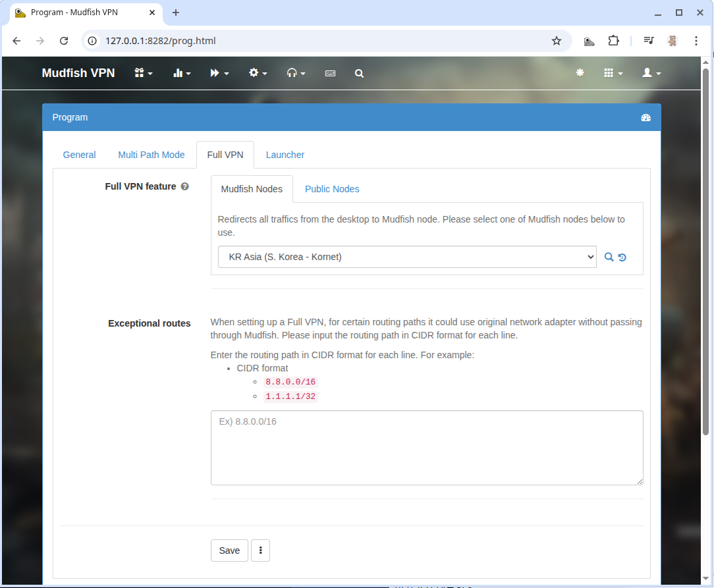
Task: Open the fast-forward navbar menu
Action: (219, 73)
